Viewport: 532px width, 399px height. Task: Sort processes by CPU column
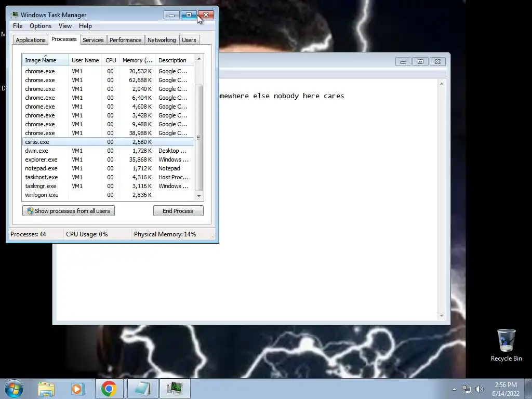tap(111, 60)
